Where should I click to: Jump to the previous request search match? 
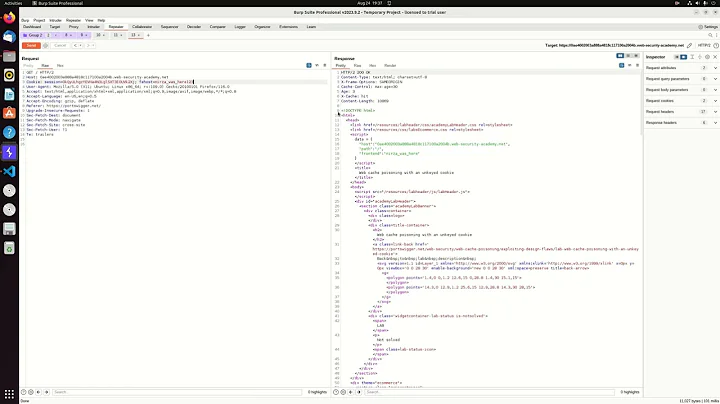pyautogui.click(x=39, y=392)
